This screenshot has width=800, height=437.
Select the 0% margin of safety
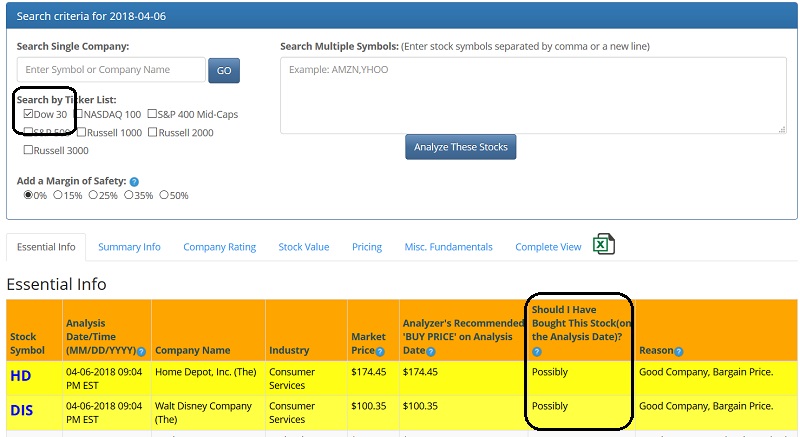point(29,195)
